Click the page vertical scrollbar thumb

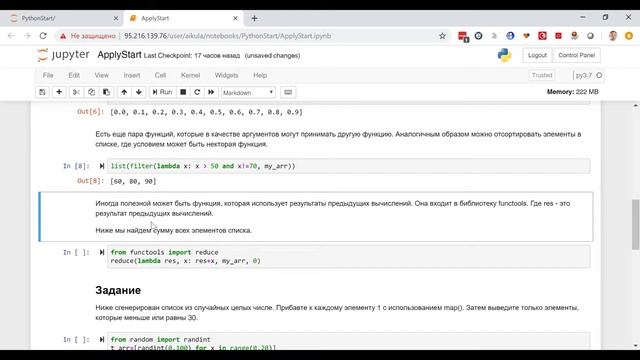pos(636,224)
